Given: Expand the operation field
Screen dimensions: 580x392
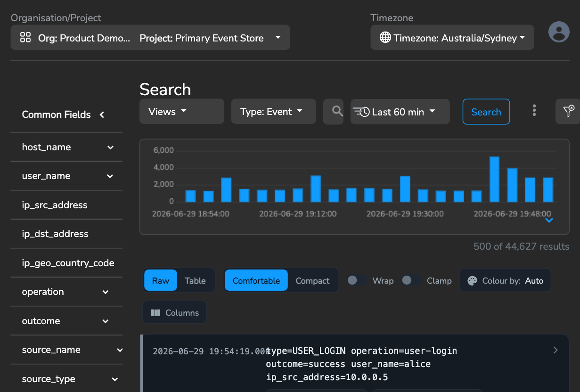Looking at the screenshot, I should pos(106,292).
